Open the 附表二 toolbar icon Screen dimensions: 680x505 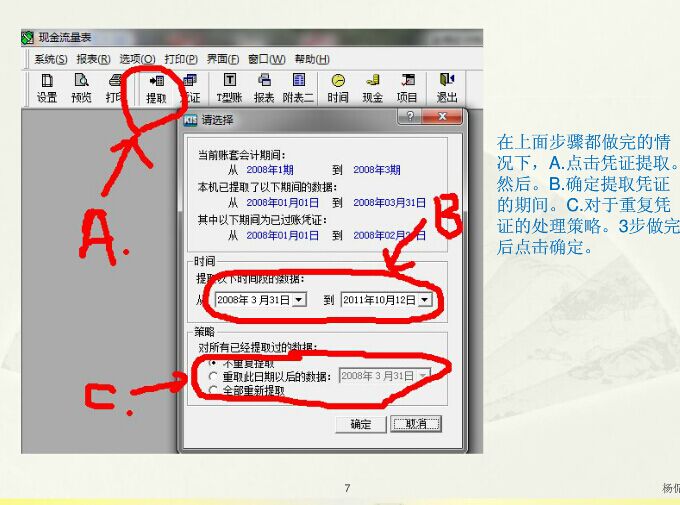tap(298, 88)
